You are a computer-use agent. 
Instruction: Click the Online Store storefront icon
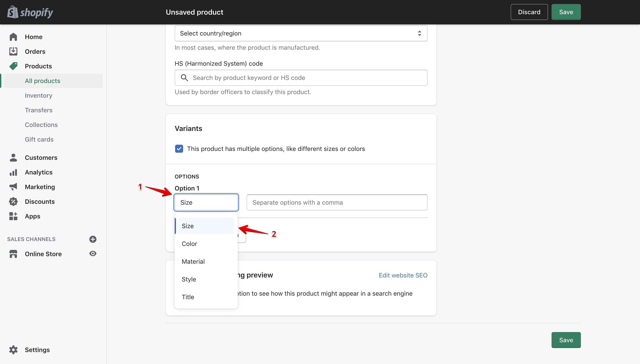click(x=13, y=254)
